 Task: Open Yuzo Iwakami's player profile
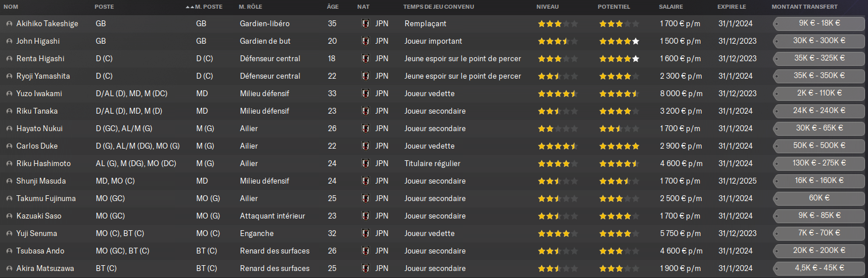coord(40,94)
